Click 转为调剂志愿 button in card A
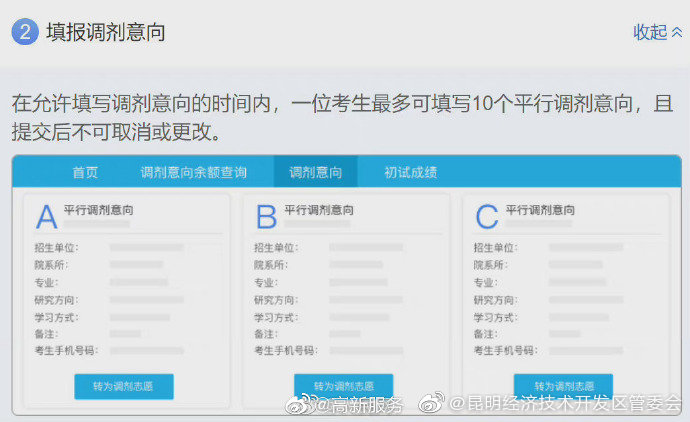Viewport: 690px width, 422px height. [x=124, y=386]
